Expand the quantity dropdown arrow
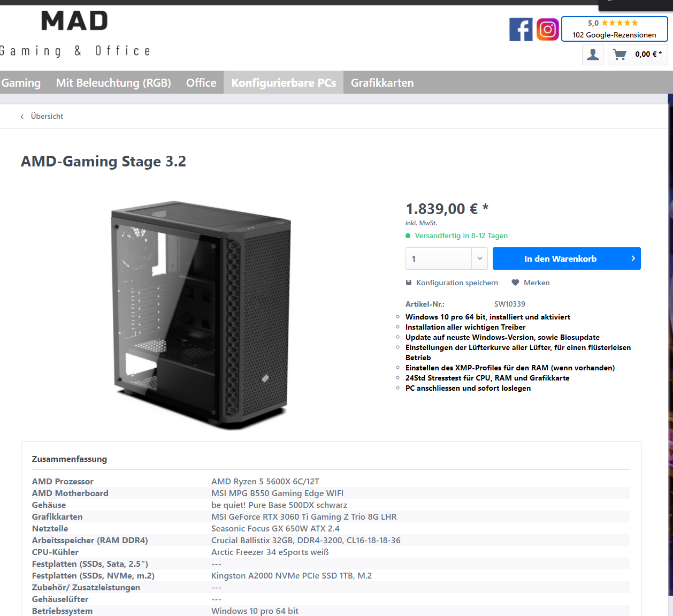The height and width of the screenshot is (616, 673). click(480, 258)
